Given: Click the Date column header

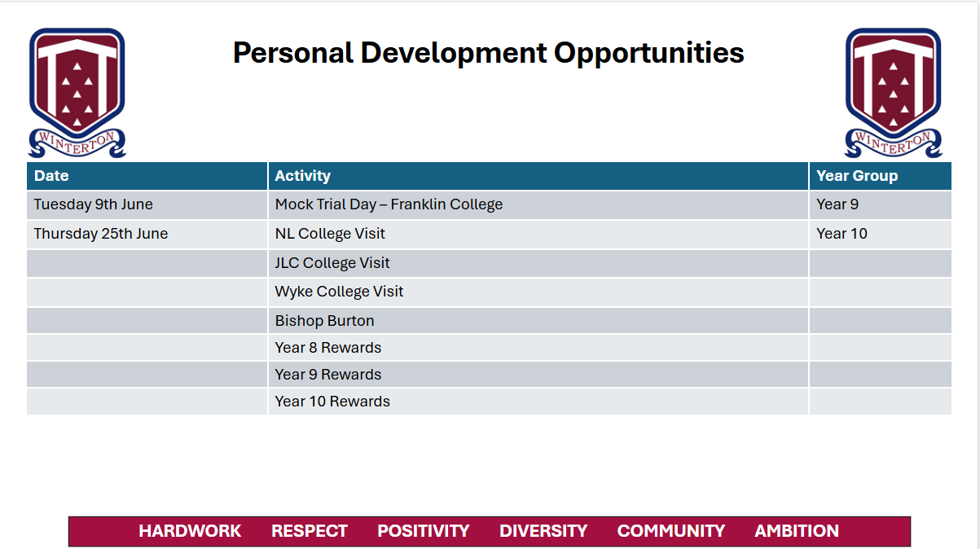Looking at the screenshot, I should point(51,176).
